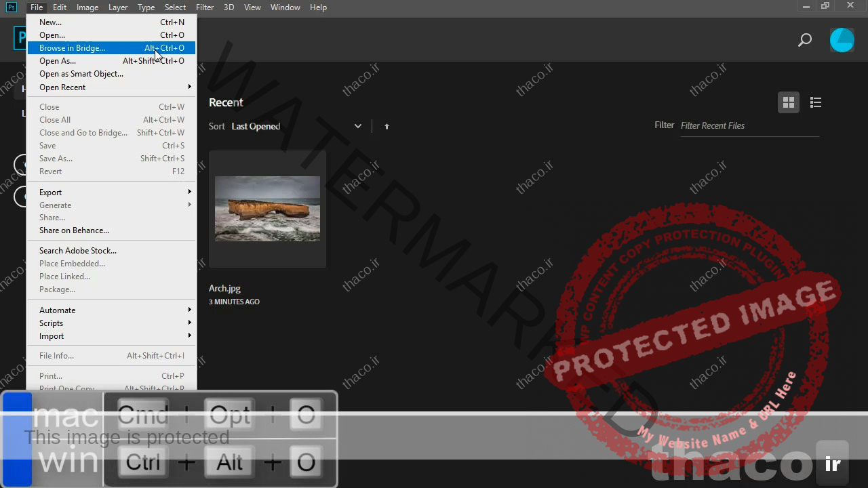
Task: Click the Filter Recent Files field
Action: pyautogui.click(x=749, y=126)
